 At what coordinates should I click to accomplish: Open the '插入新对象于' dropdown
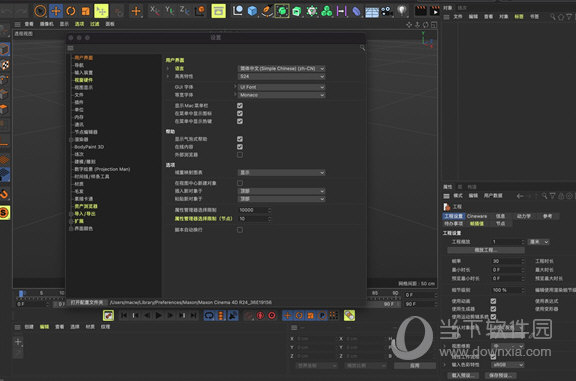(x=281, y=191)
